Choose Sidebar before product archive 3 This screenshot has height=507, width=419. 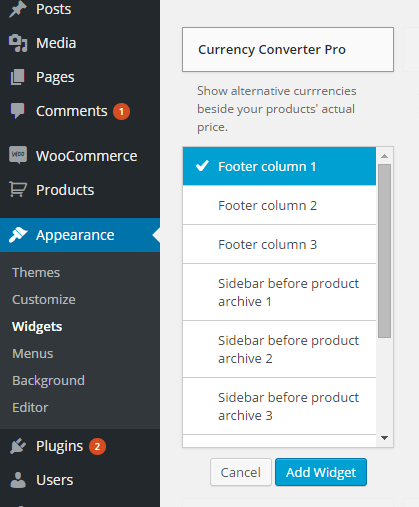[279, 406]
